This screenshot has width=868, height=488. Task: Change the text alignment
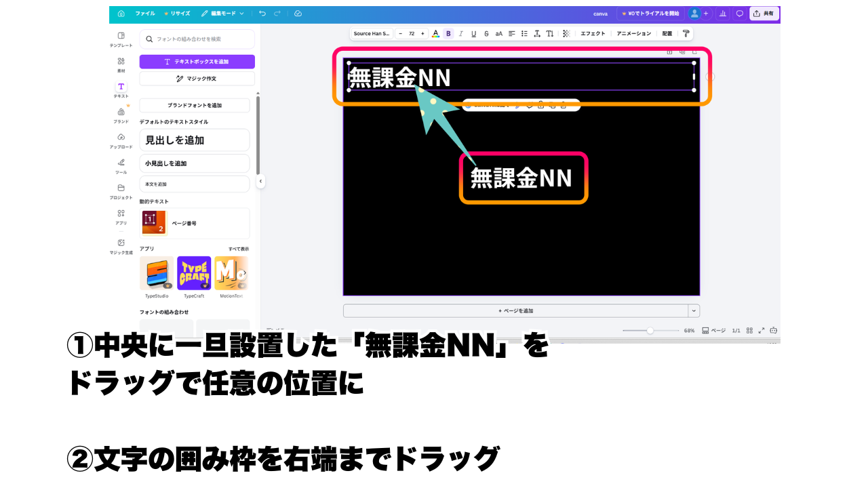[x=512, y=33]
